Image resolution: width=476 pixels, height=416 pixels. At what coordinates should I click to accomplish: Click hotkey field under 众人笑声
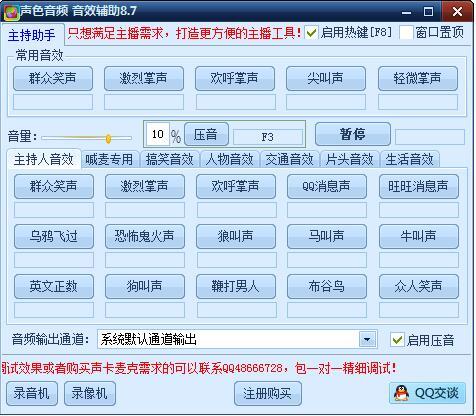pos(419,310)
